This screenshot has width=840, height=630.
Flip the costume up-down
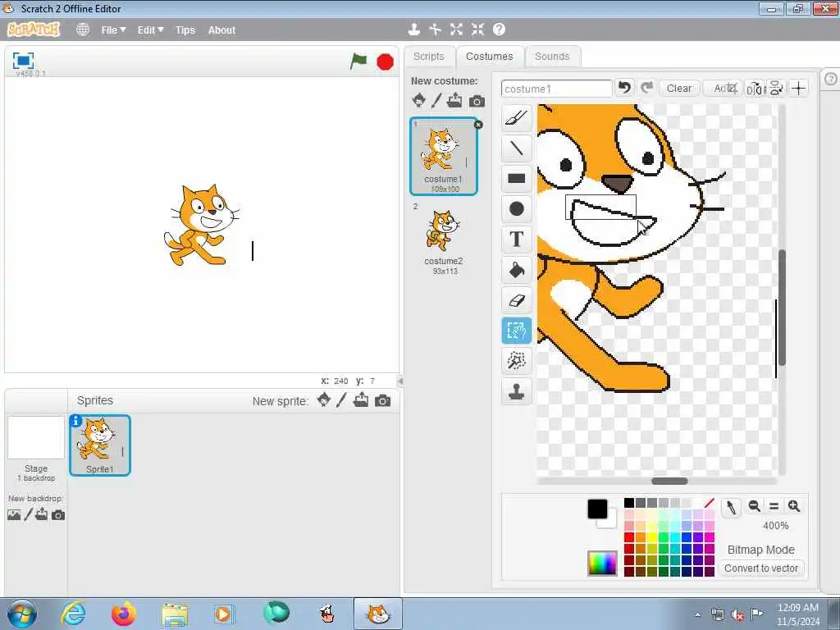776,89
